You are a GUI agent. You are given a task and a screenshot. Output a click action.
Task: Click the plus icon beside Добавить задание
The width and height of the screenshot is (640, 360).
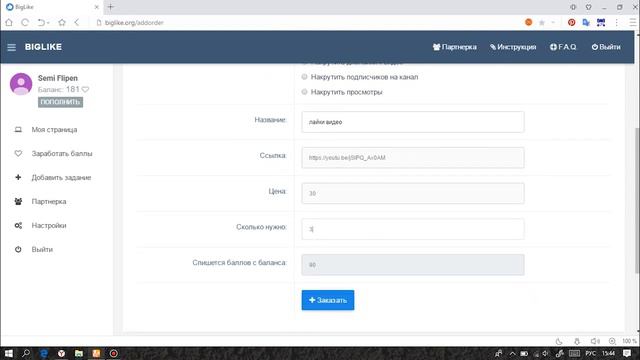18,177
